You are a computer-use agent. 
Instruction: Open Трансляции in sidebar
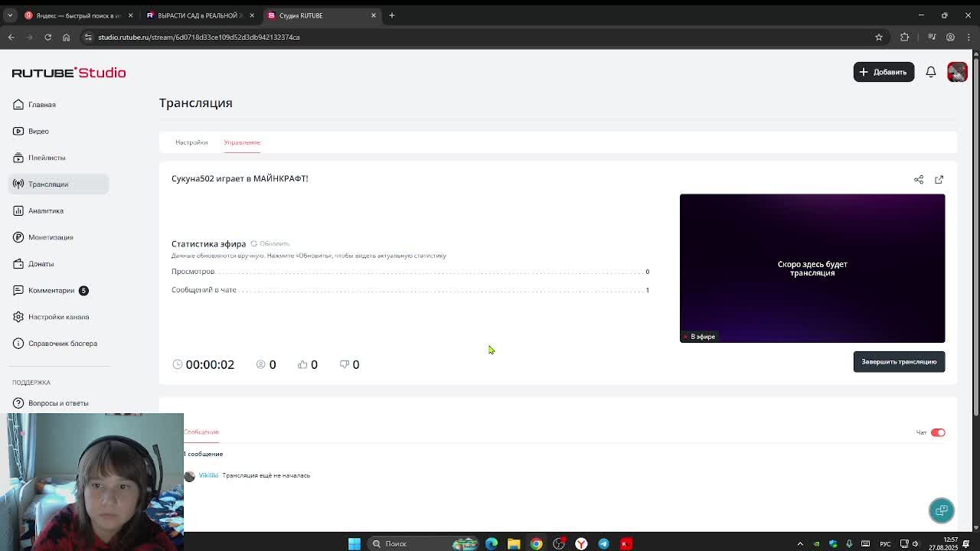coord(60,184)
